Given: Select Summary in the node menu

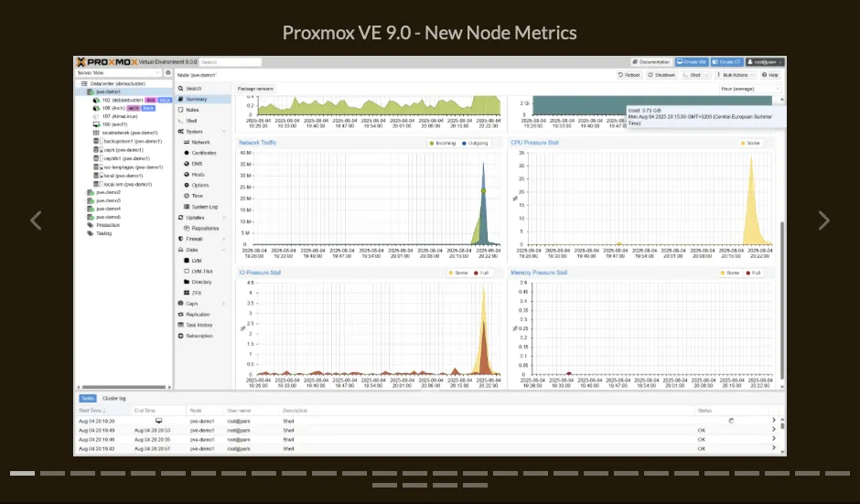Looking at the screenshot, I should click(x=195, y=99).
